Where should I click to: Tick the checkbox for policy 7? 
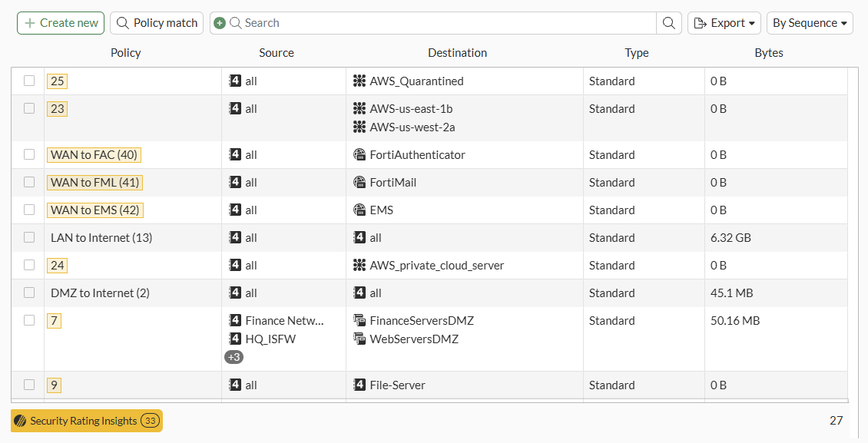[29, 320]
